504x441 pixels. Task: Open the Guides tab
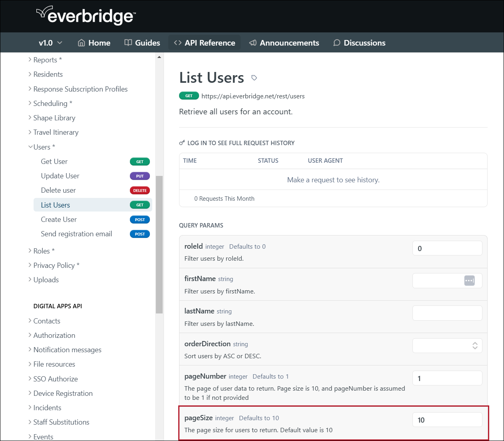tap(142, 43)
